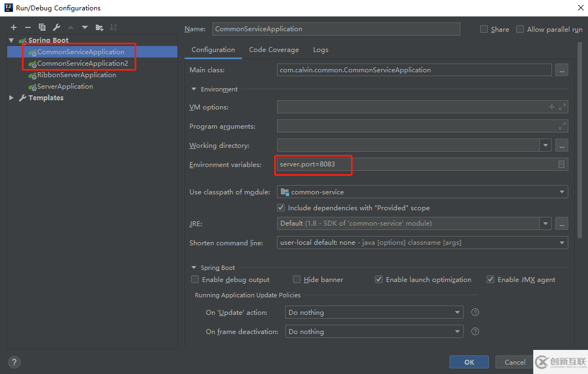Click the OK button
This screenshot has width=588, height=374.
point(469,362)
